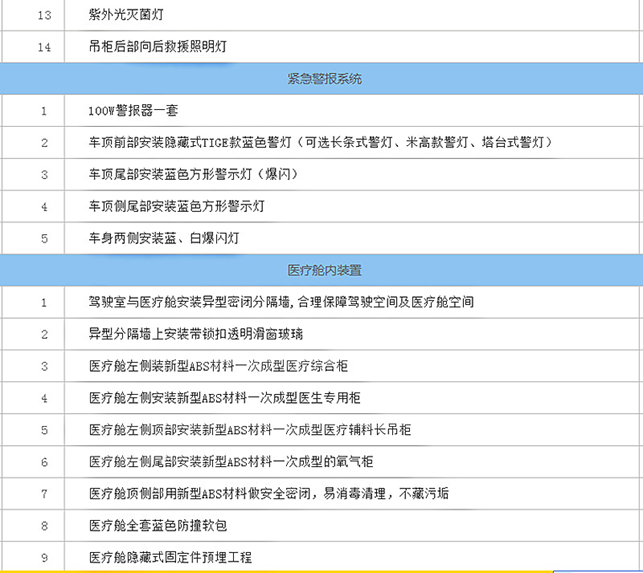Click the 吊柜后部向后救援照明灯 entry

163,47
